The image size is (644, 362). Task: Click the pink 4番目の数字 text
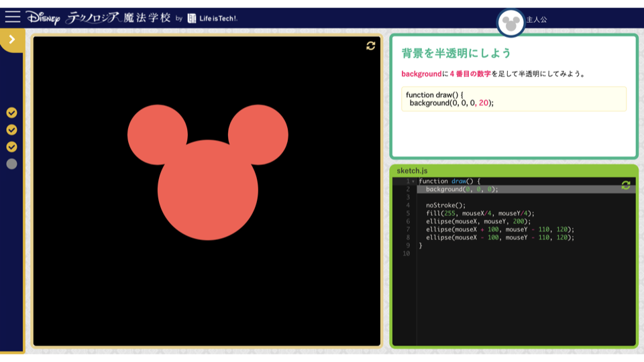pos(470,74)
